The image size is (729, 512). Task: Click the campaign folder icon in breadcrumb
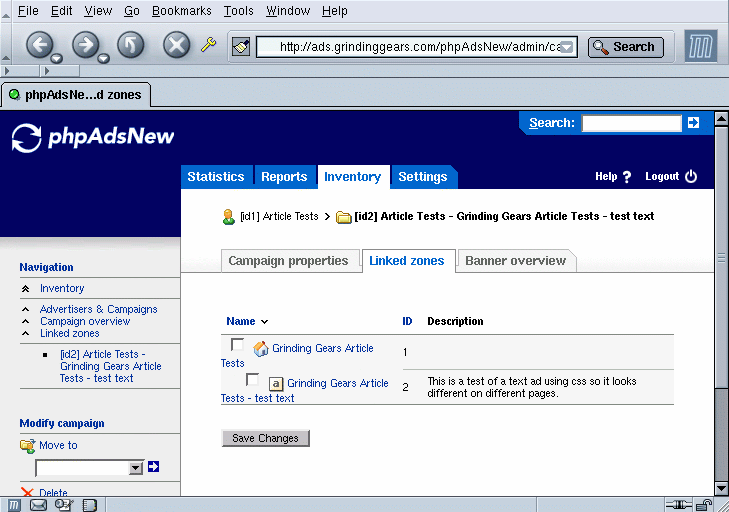343,217
